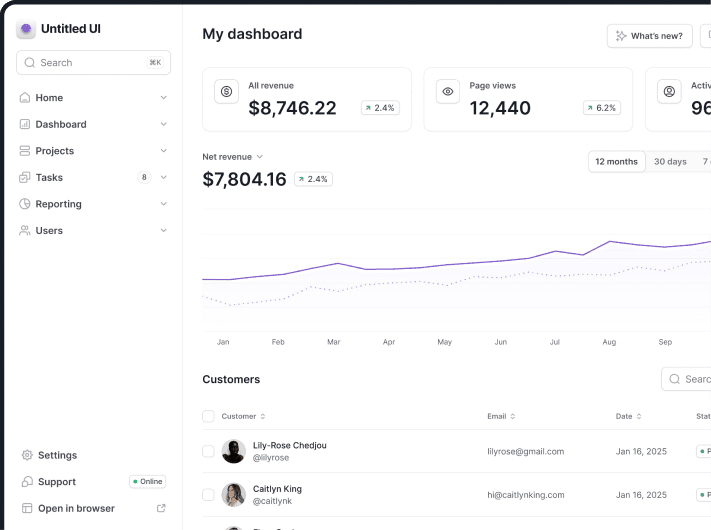Click the @lilyrose handle
This screenshot has width=711, height=530.
tap(271, 458)
